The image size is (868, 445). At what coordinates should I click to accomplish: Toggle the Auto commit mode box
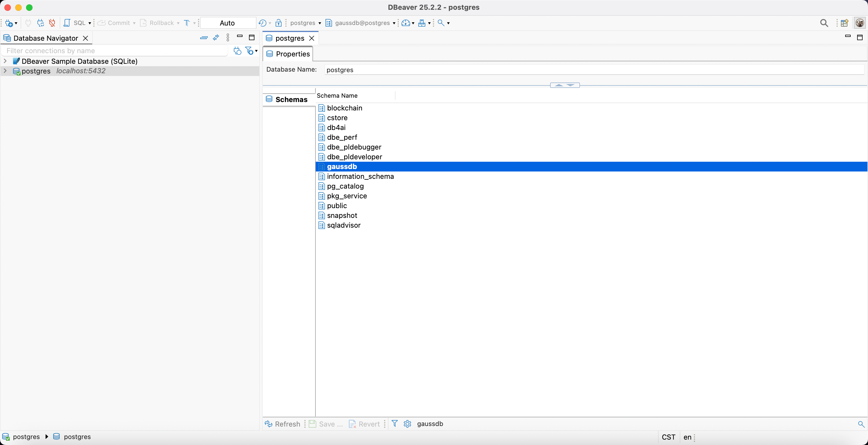(x=228, y=23)
